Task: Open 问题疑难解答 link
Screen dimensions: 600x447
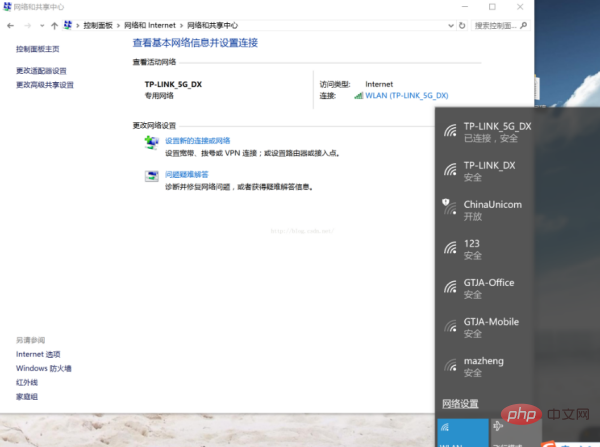Action: point(187,175)
